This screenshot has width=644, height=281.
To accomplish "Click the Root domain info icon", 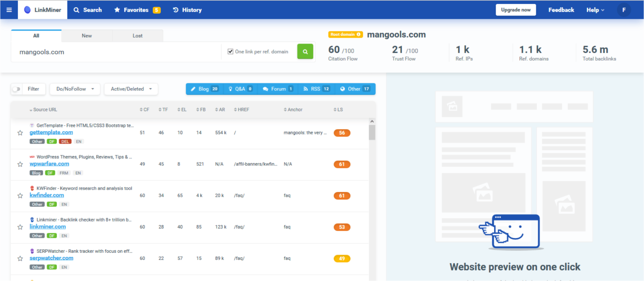I will (x=359, y=34).
